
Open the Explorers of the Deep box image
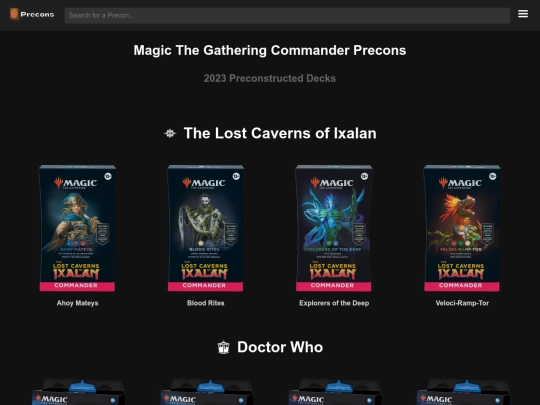(334, 228)
